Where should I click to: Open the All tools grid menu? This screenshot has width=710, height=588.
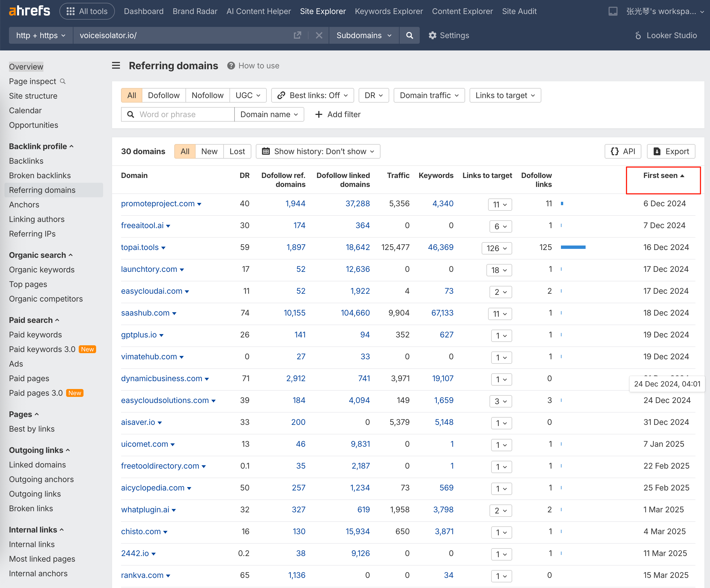click(87, 11)
